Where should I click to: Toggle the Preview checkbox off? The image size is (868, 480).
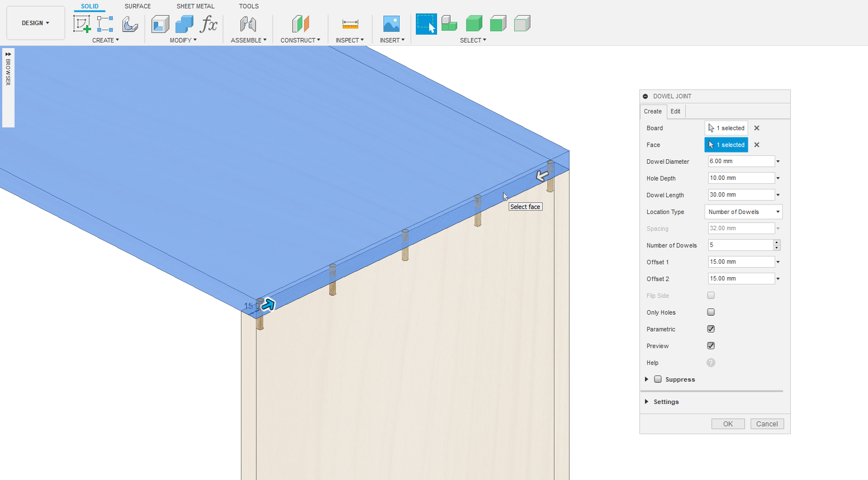(711, 346)
